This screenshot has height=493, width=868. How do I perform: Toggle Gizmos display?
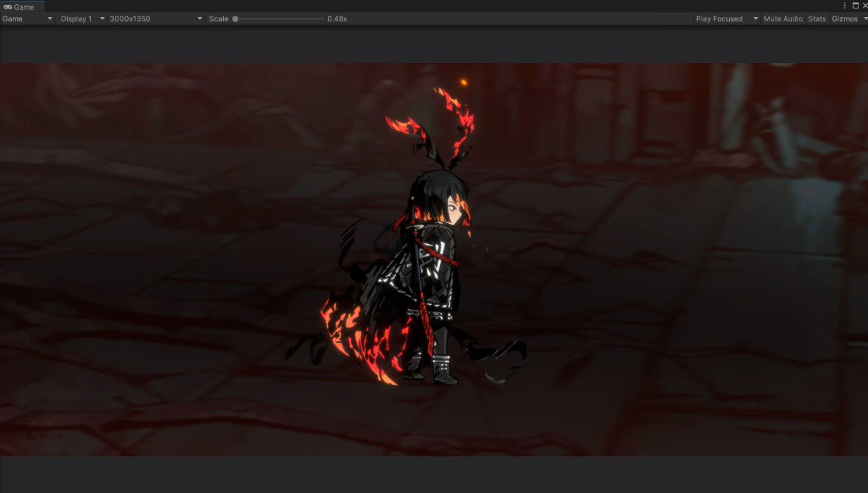844,18
